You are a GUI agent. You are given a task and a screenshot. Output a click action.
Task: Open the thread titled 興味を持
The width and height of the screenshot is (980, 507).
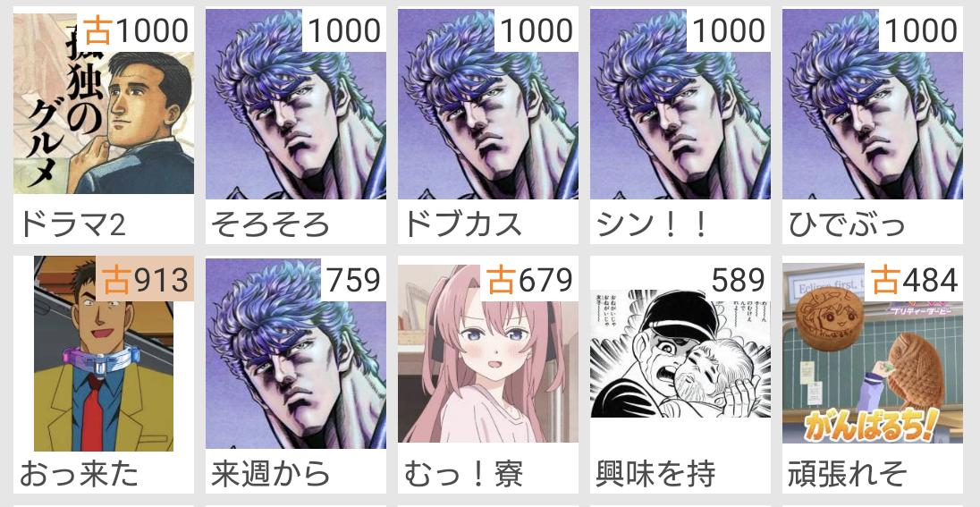coord(655,474)
